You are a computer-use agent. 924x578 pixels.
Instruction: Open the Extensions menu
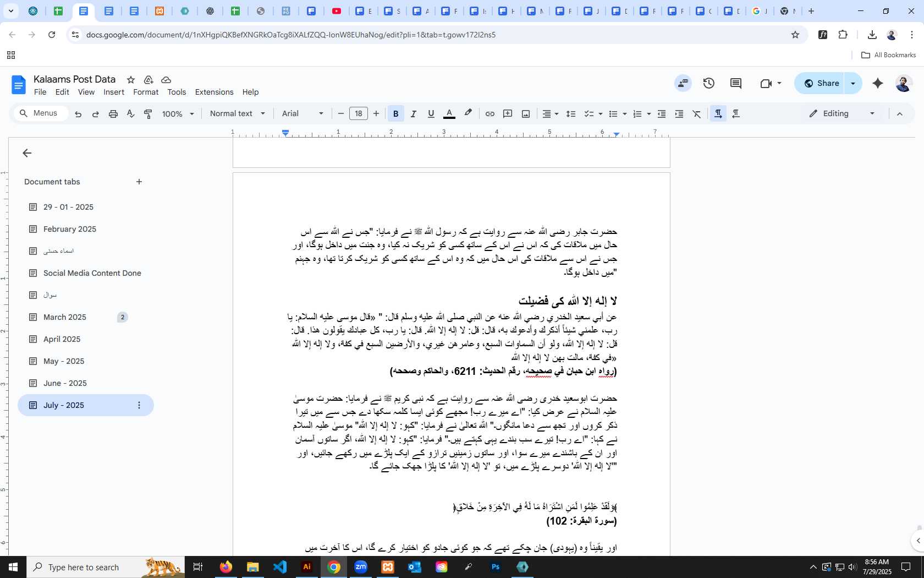click(214, 92)
